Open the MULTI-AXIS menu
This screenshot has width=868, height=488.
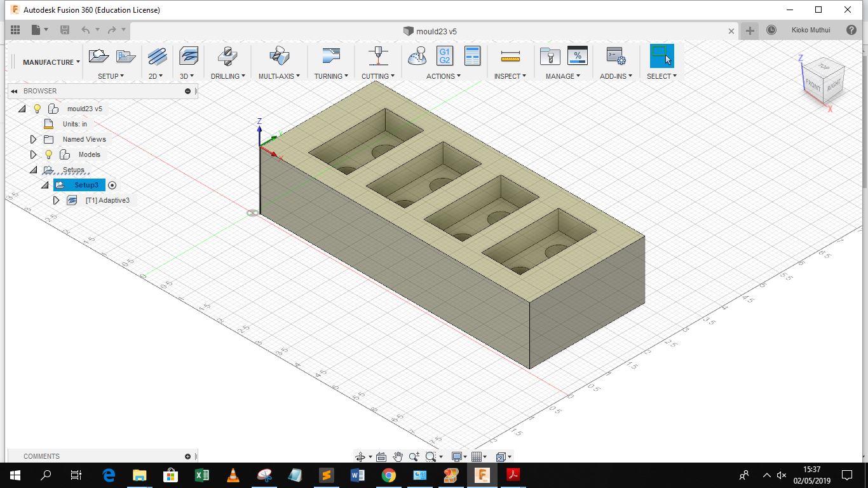tap(278, 76)
